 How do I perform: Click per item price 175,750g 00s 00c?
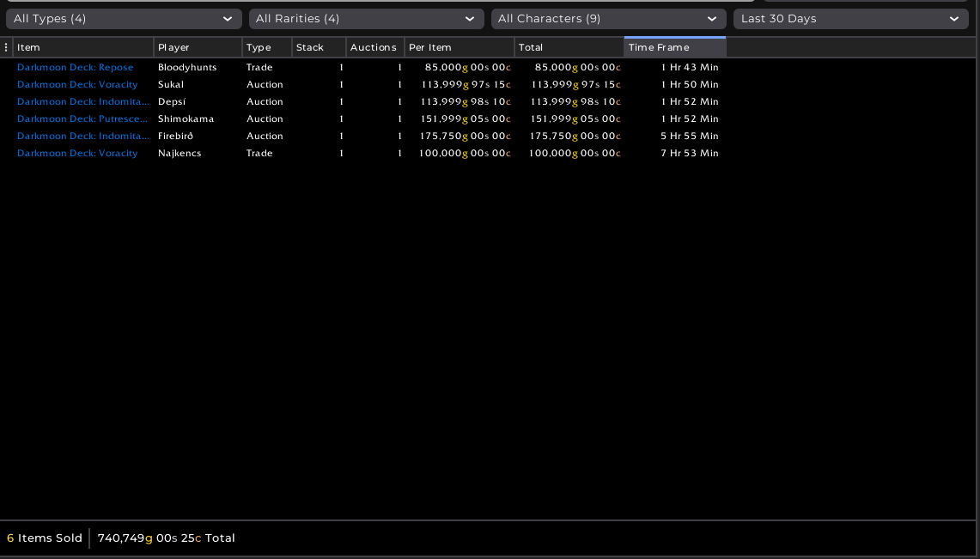466,137
